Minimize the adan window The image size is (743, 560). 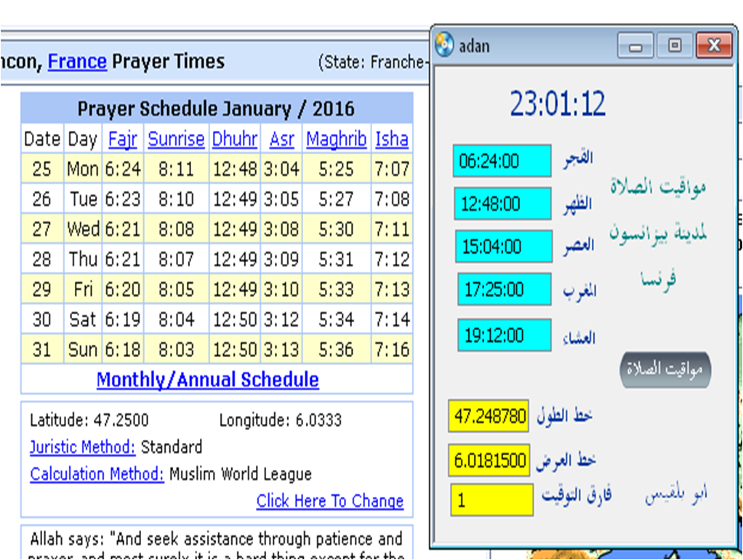coord(635,46)
